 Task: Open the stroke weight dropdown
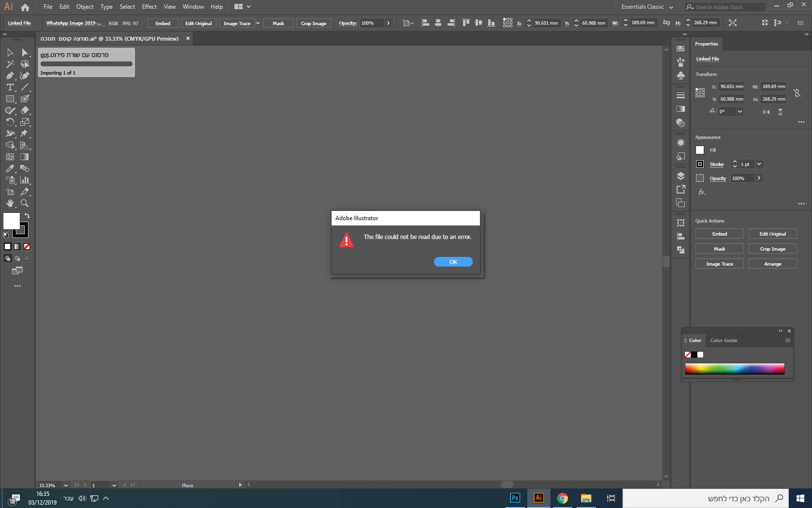click(759, 164)
